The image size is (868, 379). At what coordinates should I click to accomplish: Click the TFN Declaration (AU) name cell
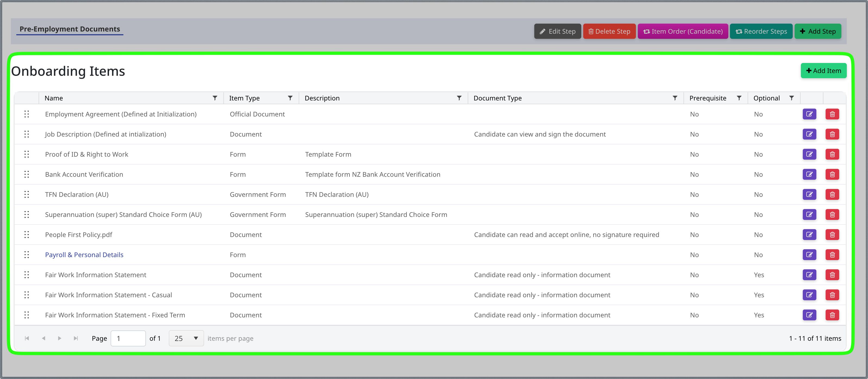pyautogui.click(x=132, y=195)
